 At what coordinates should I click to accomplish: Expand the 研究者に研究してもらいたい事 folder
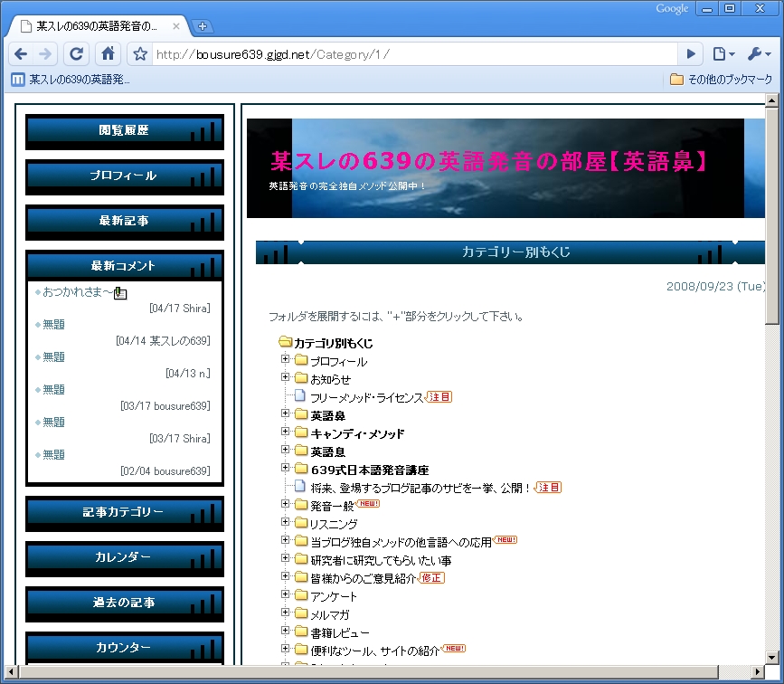(285, 558)
